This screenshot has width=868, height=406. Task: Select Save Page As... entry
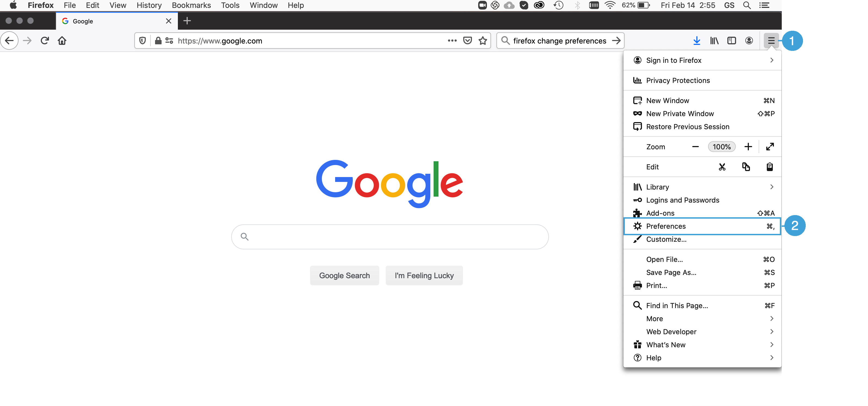tap(703, 273)
